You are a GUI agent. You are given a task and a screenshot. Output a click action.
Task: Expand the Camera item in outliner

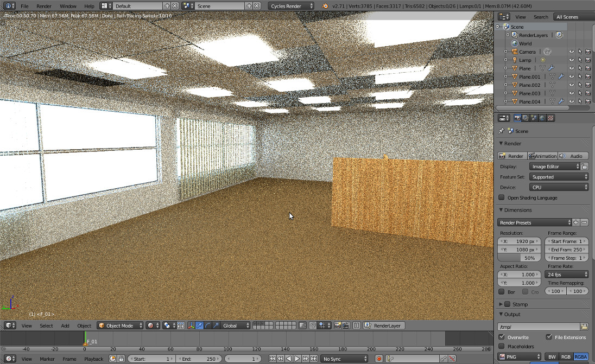(x=506, y=52)
